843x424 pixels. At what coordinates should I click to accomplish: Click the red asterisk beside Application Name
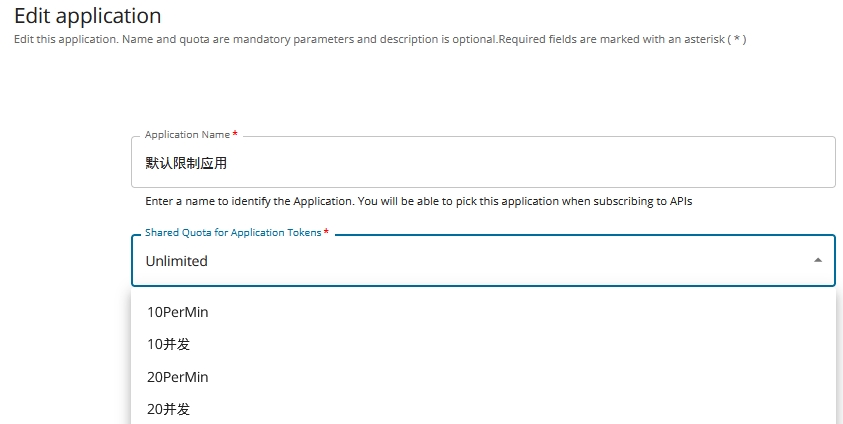point(235,134)
